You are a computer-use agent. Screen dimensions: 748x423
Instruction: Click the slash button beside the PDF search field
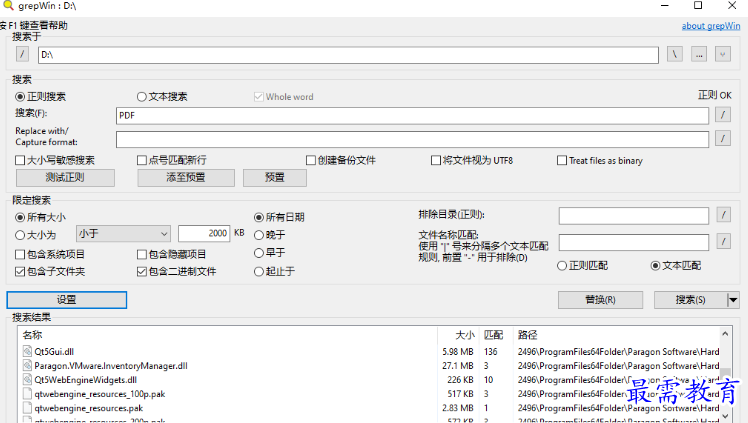[x=723, y=114]
